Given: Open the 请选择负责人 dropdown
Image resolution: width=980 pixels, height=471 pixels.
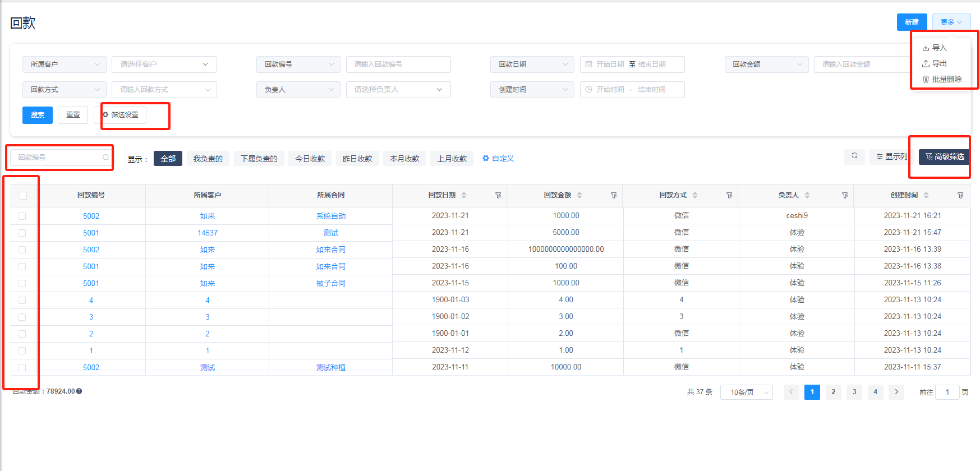Looking at the screenshot, I should [x=398, y=90].
